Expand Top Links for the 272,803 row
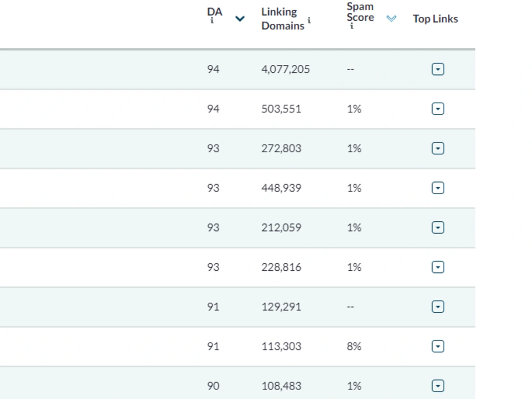The image size is (532, 399). coord(438,148)
